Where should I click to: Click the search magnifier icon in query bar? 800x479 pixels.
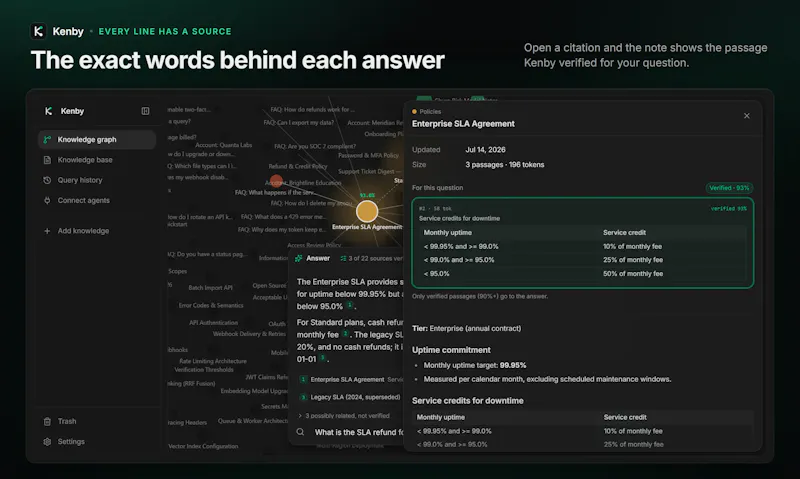coord(300,432)
